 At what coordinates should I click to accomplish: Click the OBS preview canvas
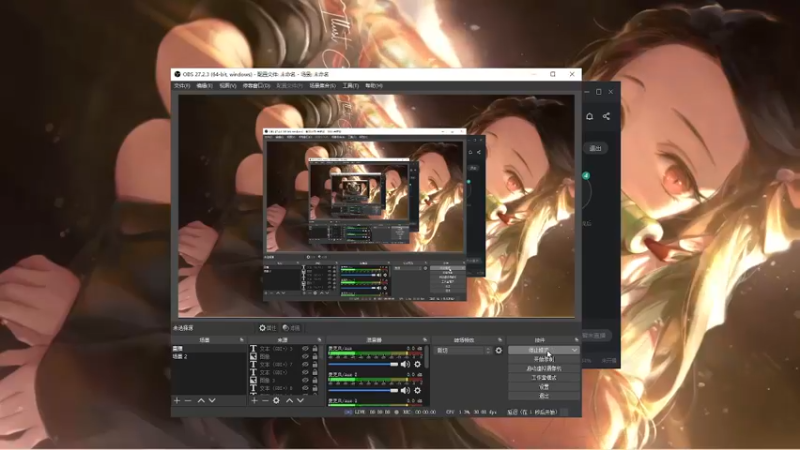[x=376, y=206]
